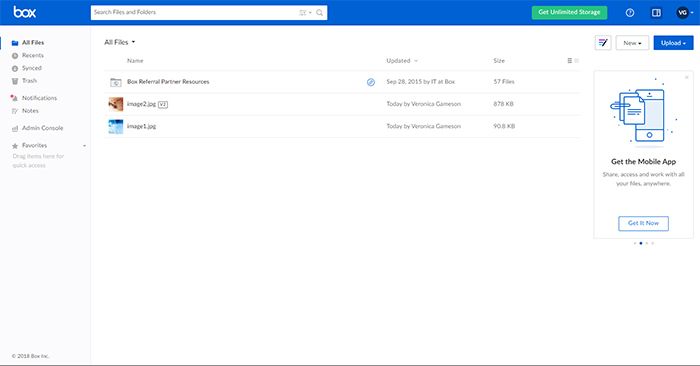
Task: Click image2.jpg thumbnail
Action: [116, 104]
